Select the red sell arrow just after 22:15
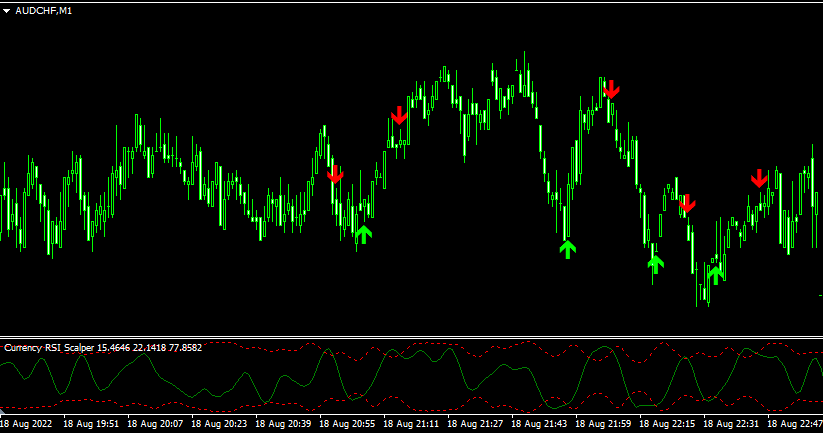The image size is (823, 433). 687,205
